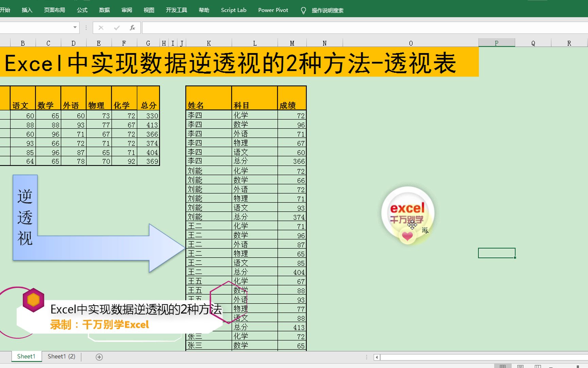This screenshot has width=588, height=368.
Task: Click the Enter checkmark in formula bar
Action: point(117,28)
